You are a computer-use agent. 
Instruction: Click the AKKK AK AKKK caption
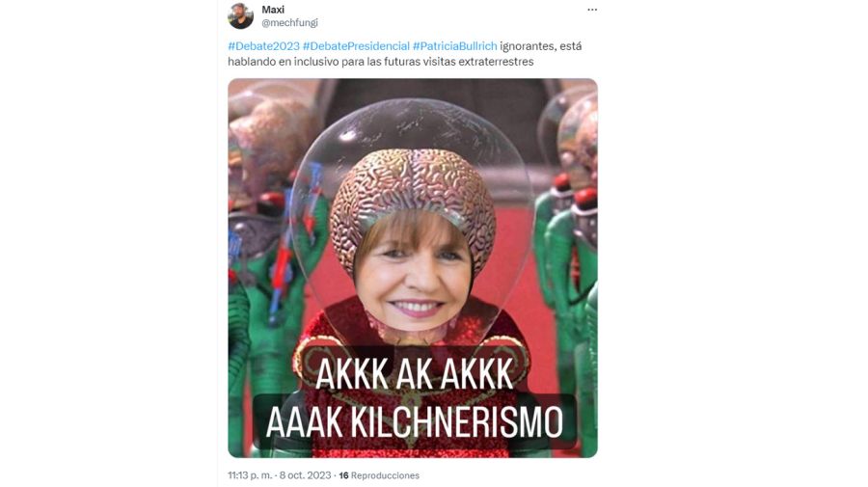(414, 374)
